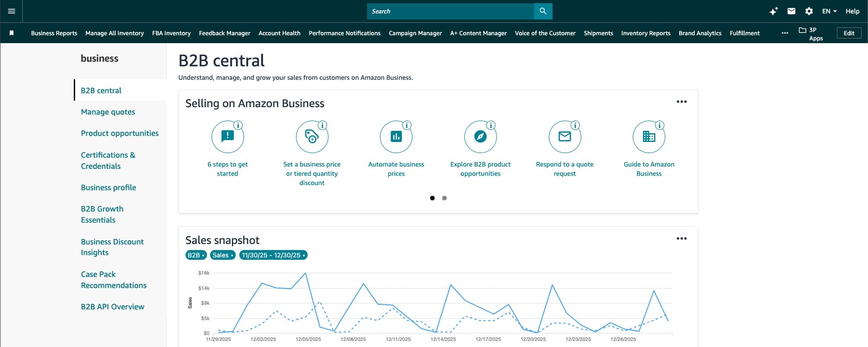Open Automate business prices chart icon
This screenshot has width=868, height=347.
coord(396,137)
